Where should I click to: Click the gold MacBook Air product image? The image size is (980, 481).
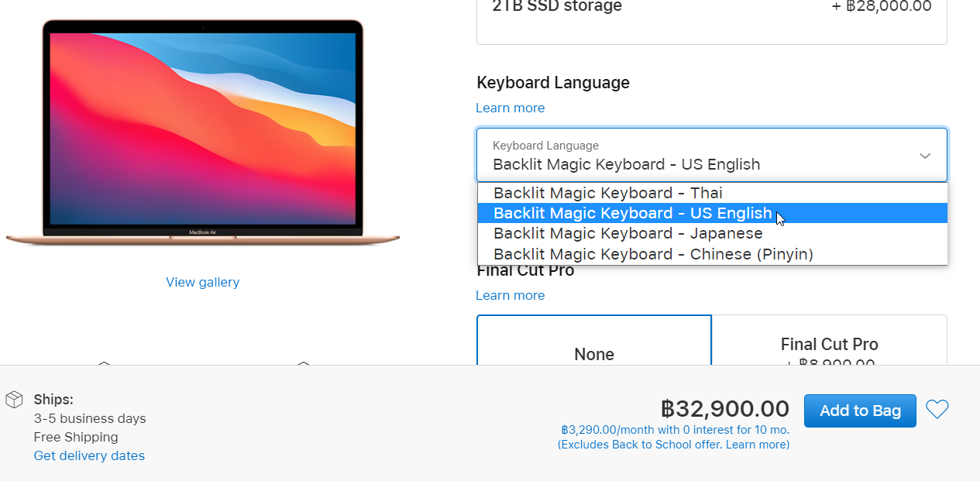(202, 132)
